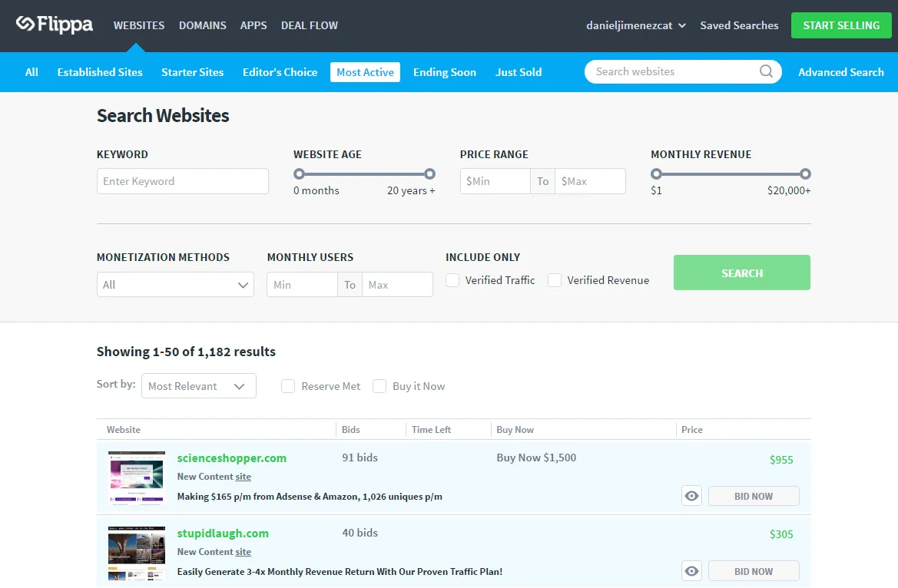Open the scienceshopper.com listing link
898x588 pixels.
(231, 458)
